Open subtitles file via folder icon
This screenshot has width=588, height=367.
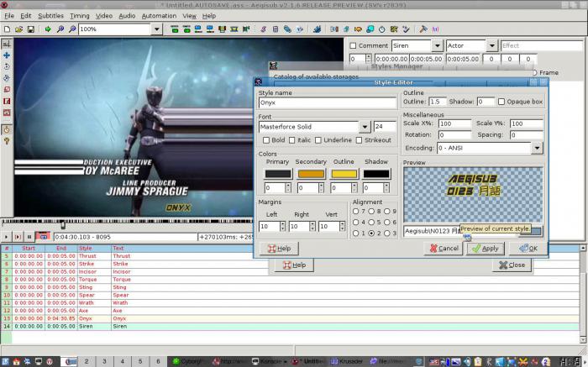point(18,29)
